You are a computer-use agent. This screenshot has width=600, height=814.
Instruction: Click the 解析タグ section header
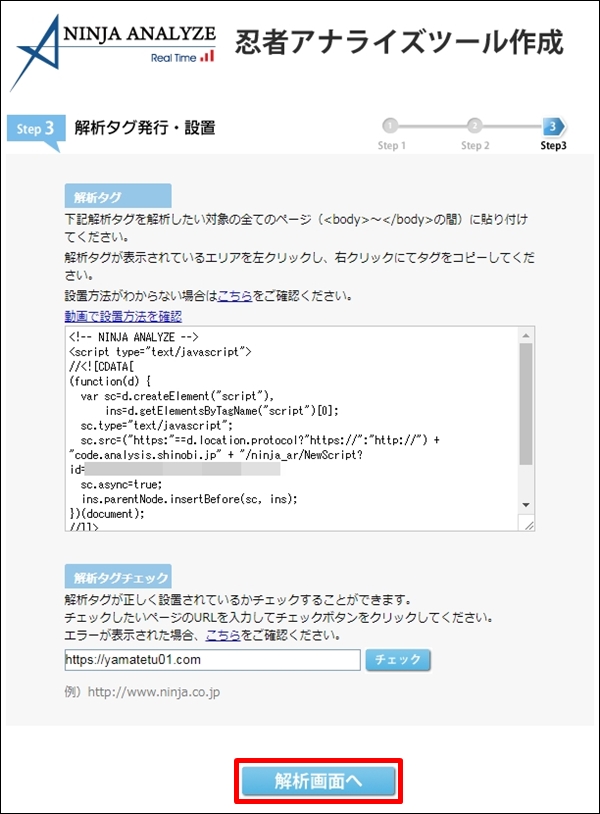coord(118,196)
